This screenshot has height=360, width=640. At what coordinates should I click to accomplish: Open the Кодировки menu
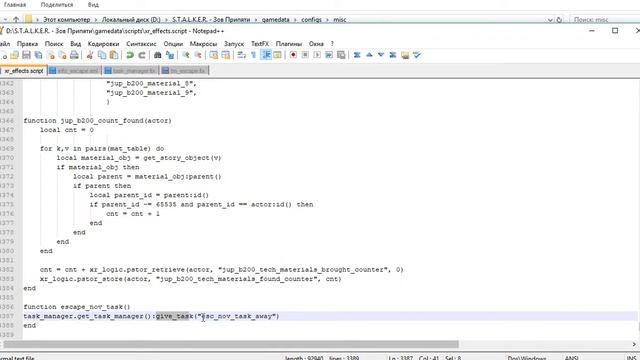click(x=103, y=44)
